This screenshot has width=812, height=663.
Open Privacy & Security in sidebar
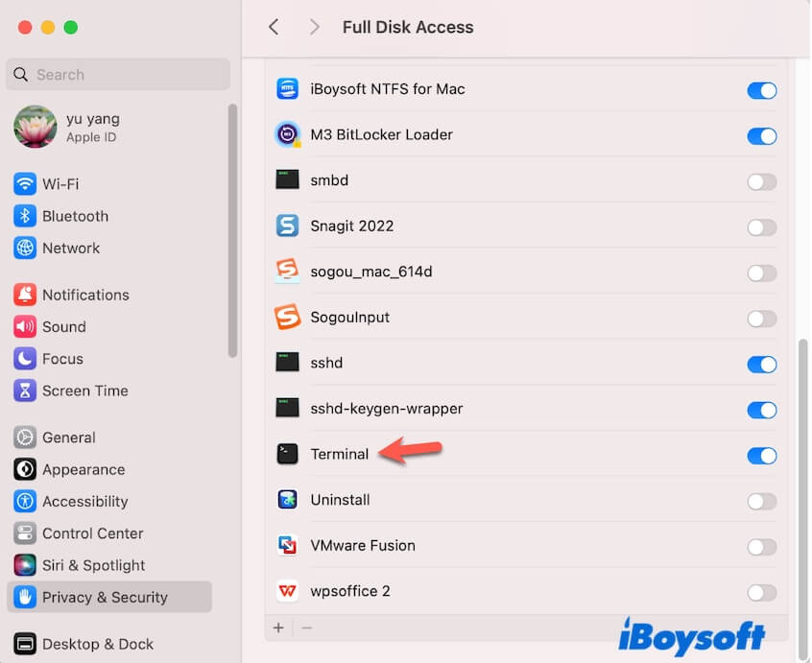(105, 597)
